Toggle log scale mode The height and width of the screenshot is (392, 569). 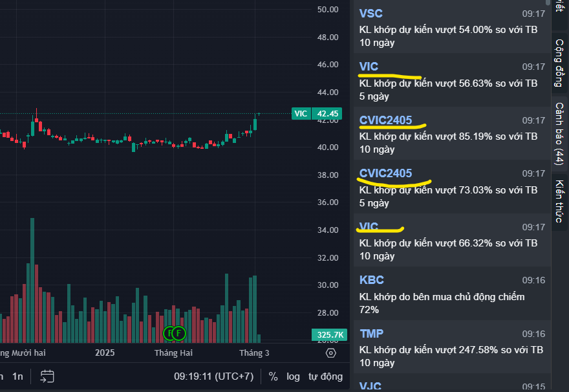click(293, 376)
